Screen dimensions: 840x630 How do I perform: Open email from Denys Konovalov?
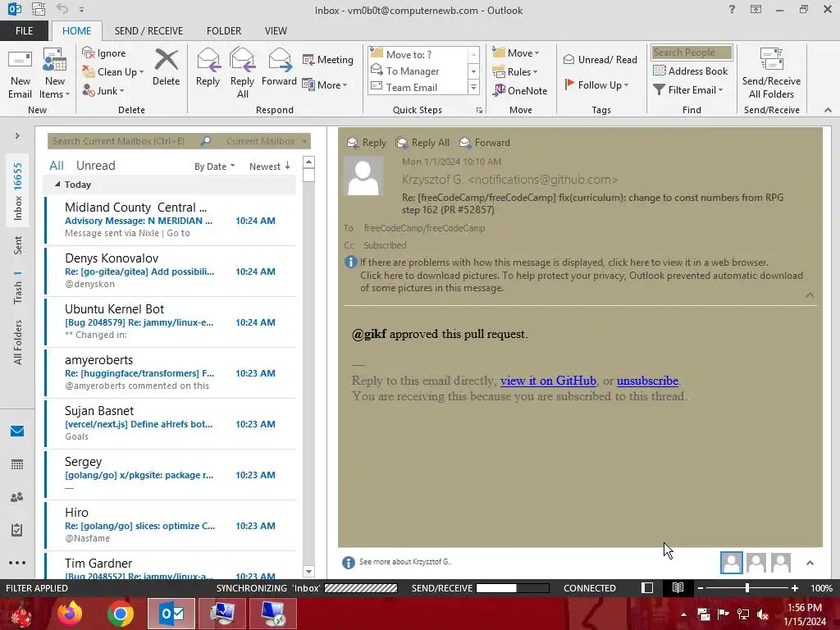tap(171, 271)
